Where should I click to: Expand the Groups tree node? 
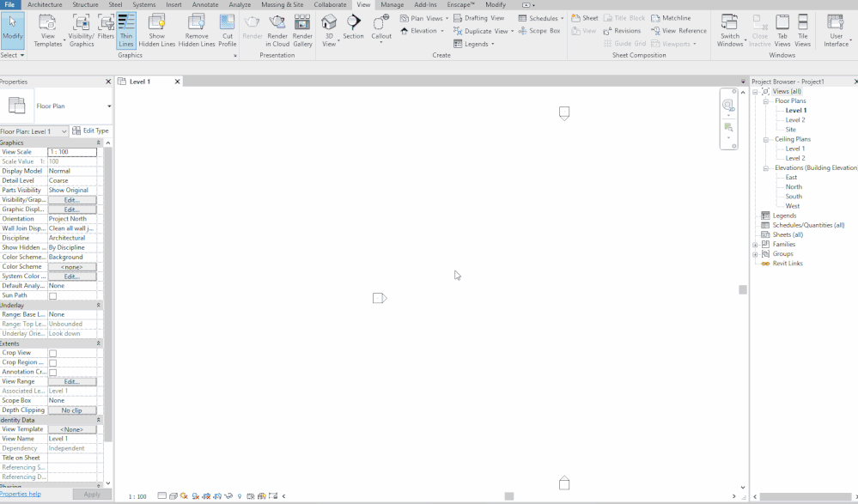[755, 254]
